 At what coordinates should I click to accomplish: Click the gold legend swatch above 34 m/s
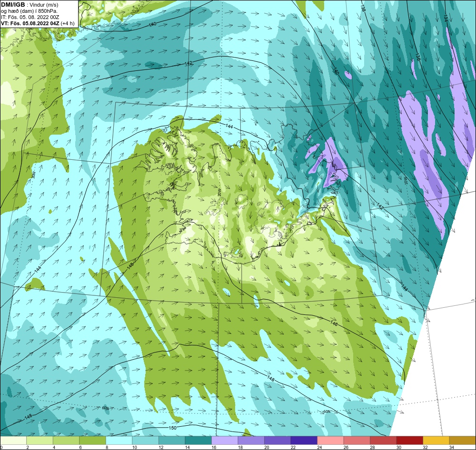pos(462,440)
